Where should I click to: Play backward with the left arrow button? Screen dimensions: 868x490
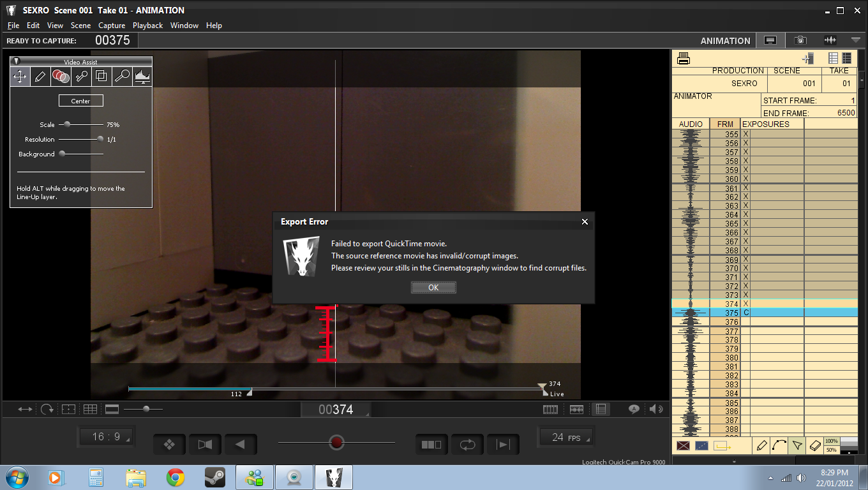(240, 445)
